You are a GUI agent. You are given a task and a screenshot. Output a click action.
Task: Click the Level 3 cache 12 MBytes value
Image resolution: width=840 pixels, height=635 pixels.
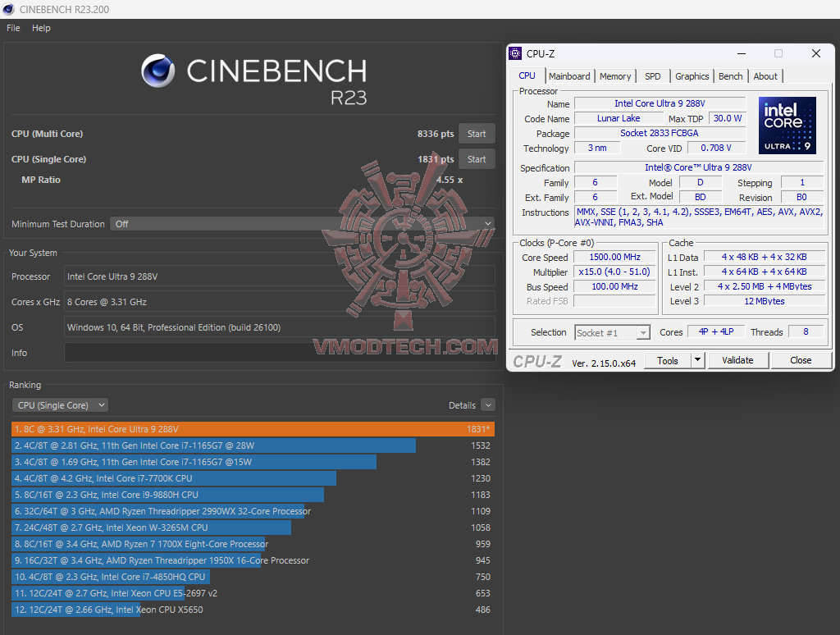pyautogui.click(x=764, y=301)
